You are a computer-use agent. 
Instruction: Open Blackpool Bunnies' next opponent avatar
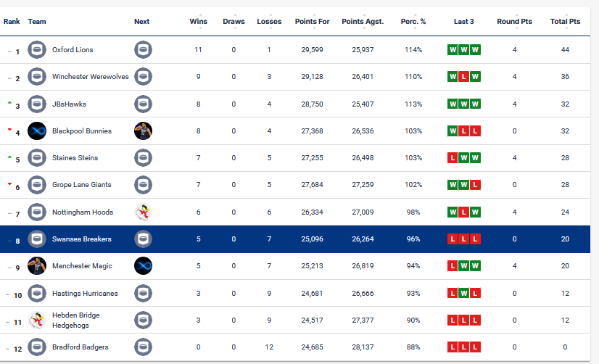[x=143, y=131]
